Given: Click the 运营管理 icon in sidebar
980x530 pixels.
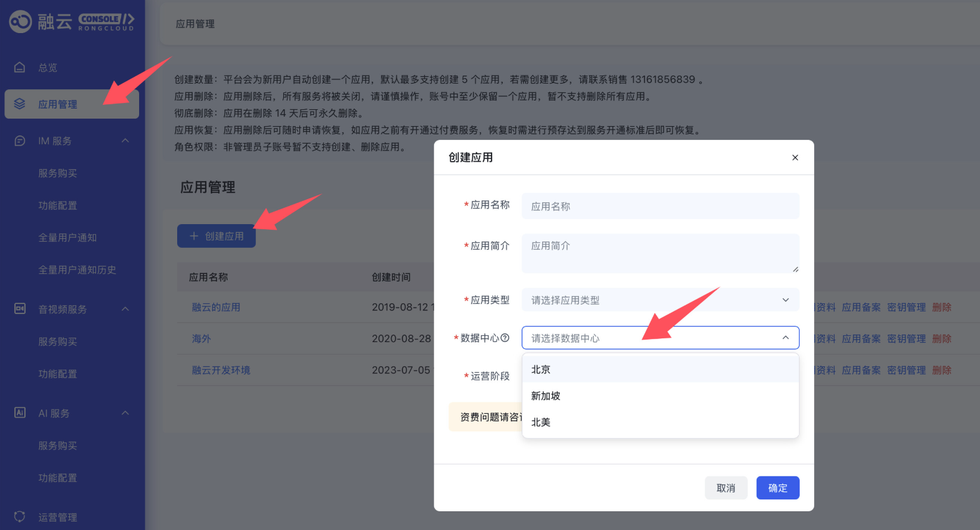Looking at the screenshot, I should coord(20,517).
